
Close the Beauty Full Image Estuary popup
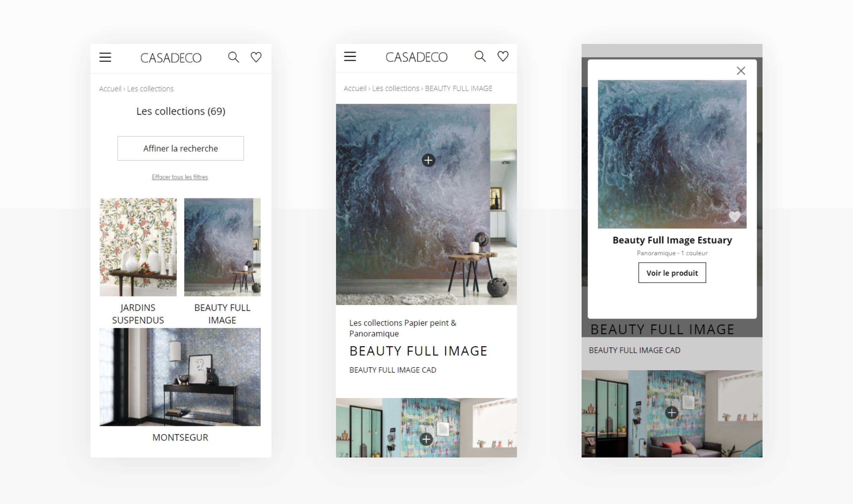point(741,71)
